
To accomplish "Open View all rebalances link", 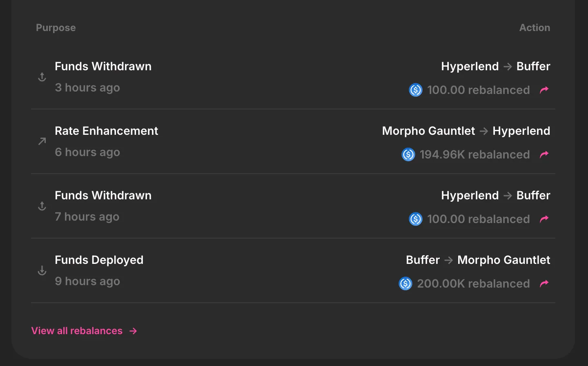I will [x=77, y=331].
